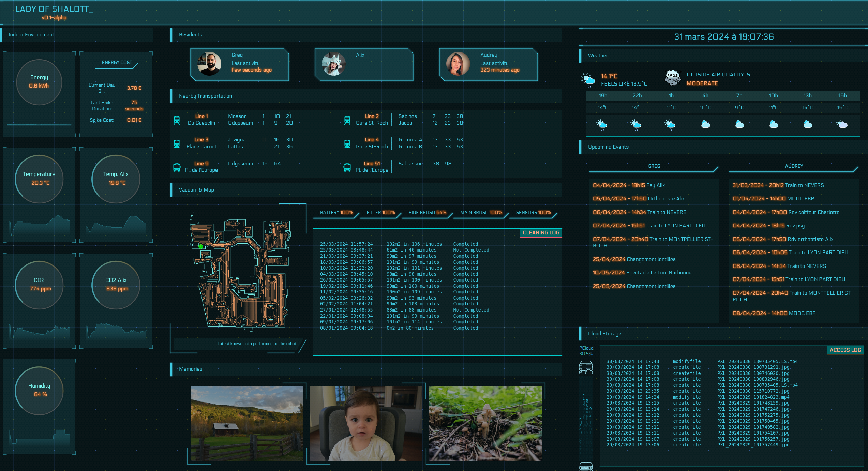Click the Line 9 bus icon
Image resolution: width=868 pixels, height=471 pixels.
(177, 167)
